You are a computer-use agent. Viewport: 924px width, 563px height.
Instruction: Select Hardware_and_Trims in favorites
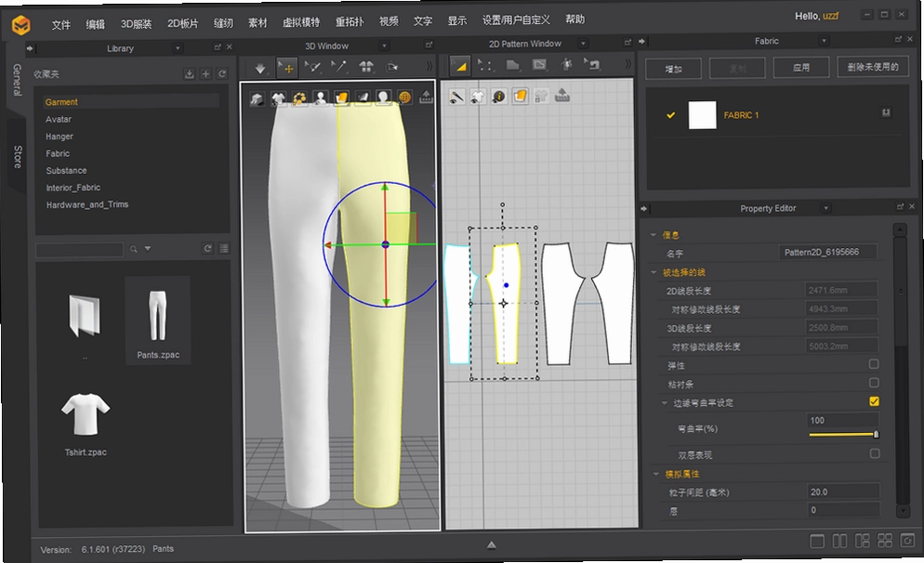pos(87,204)
